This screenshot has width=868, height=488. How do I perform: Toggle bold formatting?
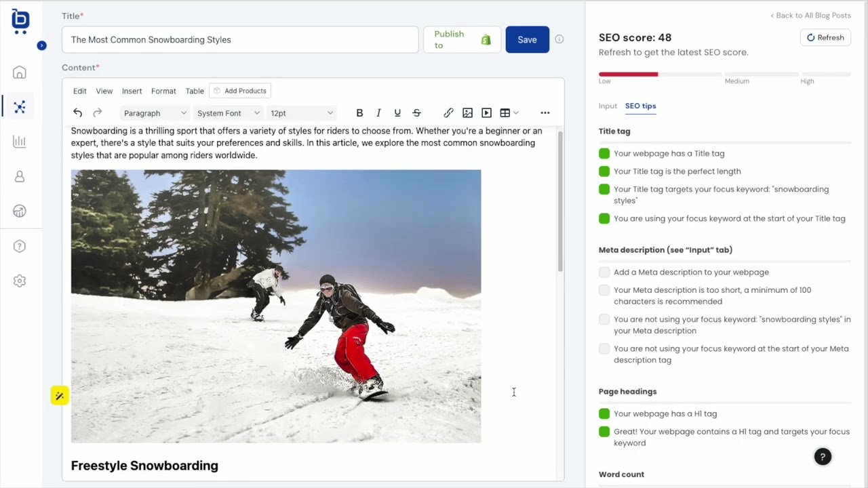[359, 113]
